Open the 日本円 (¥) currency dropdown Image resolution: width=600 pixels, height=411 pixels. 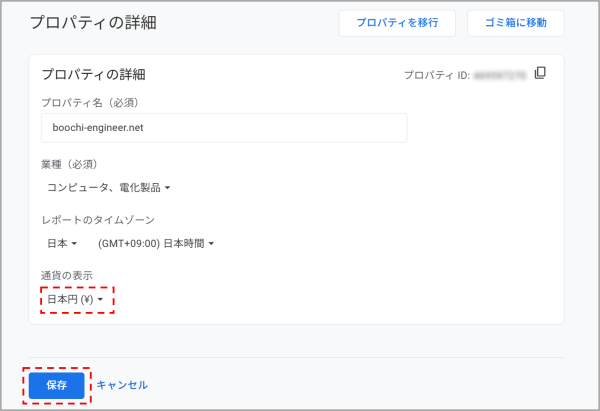(x=75, y=299)
